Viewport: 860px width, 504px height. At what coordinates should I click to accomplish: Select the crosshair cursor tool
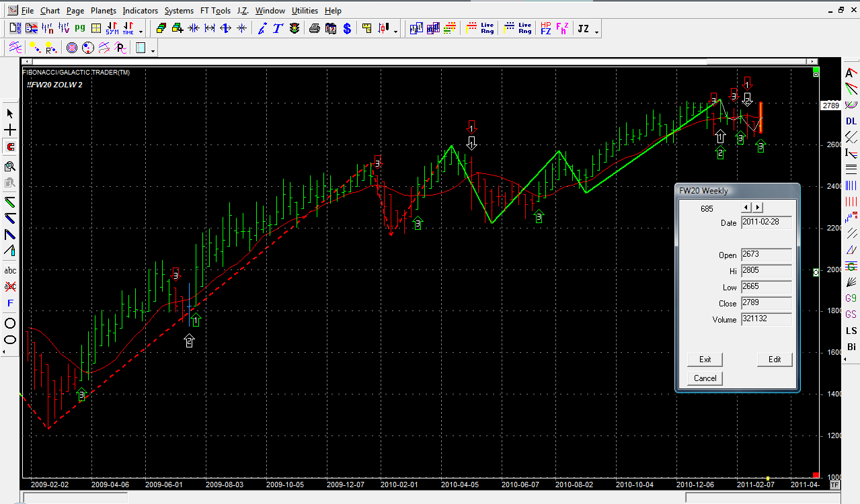pyautogui.click(x=10, y=130)
